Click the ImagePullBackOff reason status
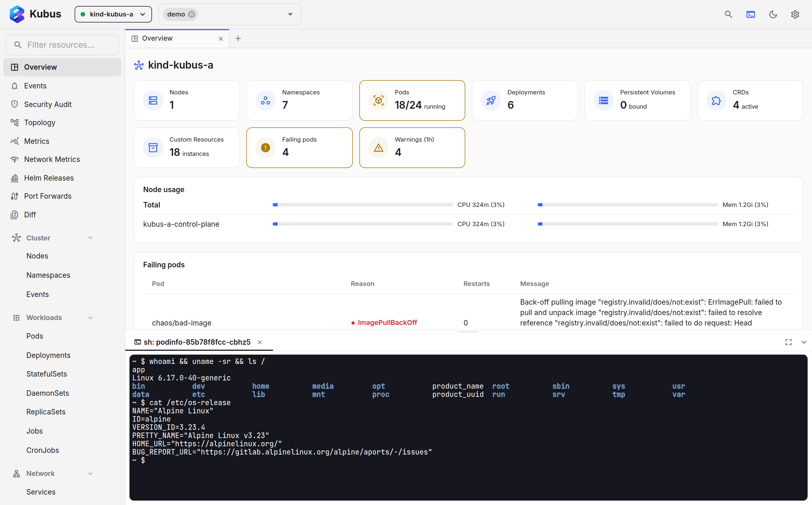Screen dimensions: 812x505 [384, 323]
